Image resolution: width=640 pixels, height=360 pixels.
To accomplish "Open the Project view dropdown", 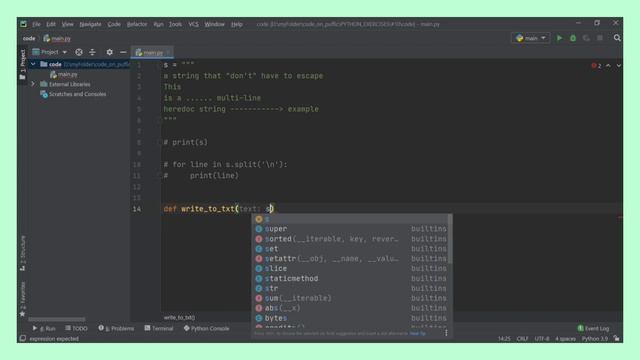I will pos(49,52).
